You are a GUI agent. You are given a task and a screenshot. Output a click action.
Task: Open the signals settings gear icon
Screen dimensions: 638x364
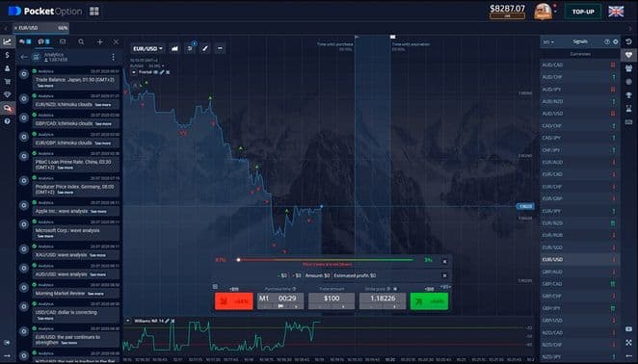615,42
